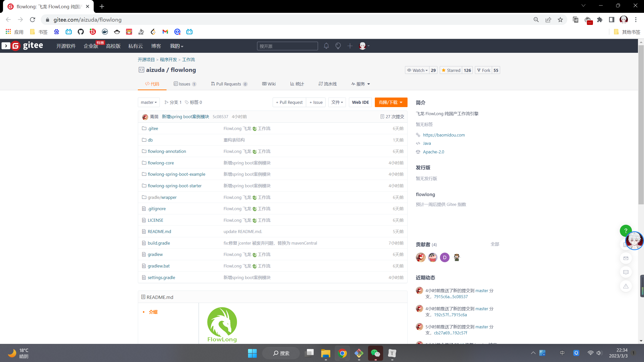The image size is (644, 362).
Task: Open the Web IDE button
Action: [x=360, y=102]
